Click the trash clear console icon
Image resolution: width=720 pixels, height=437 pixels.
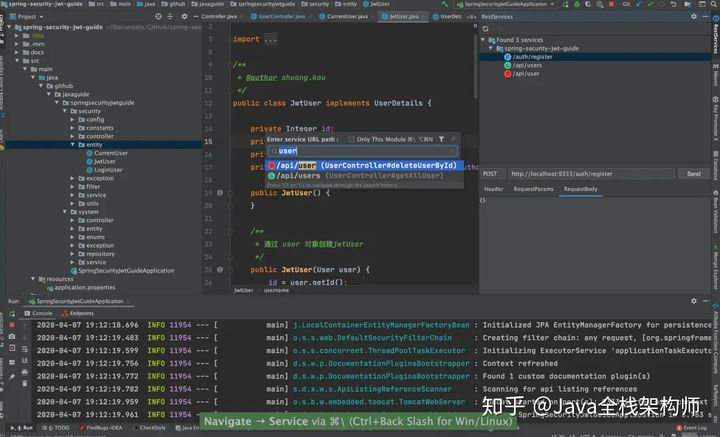(x=24, y=383)
